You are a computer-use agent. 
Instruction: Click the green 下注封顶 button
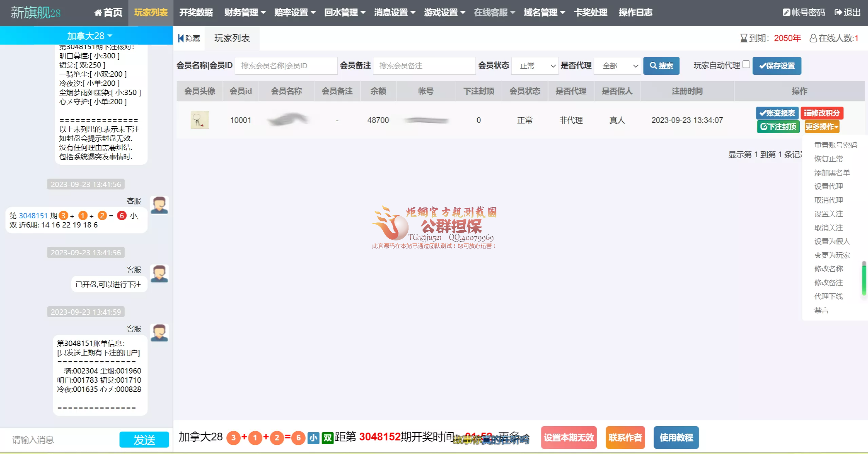click(778, 127)
